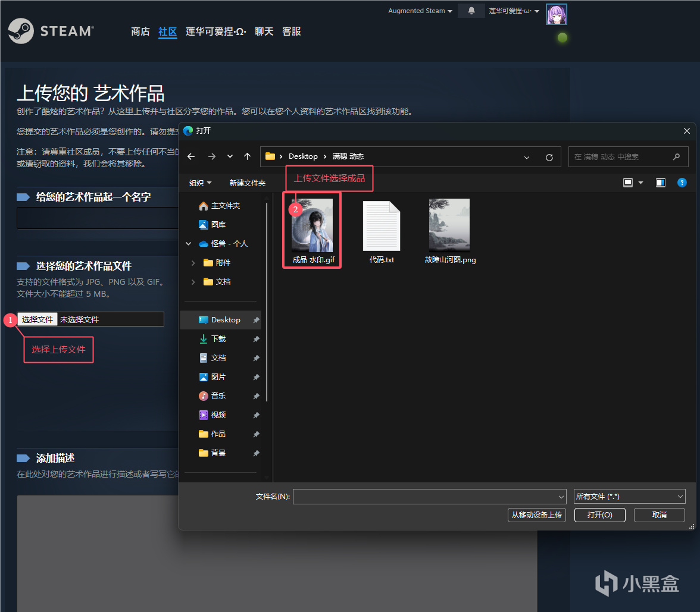This screenshot has width=700, height=612.
Task: Click the pin icon beside 背景
Action: (x=256, y=453)
